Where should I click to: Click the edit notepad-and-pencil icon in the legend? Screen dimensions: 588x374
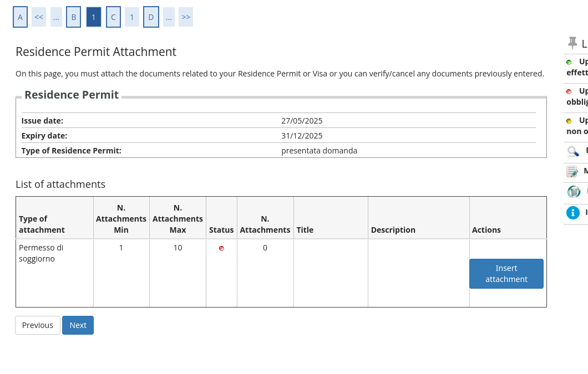[x=572, y=172]
